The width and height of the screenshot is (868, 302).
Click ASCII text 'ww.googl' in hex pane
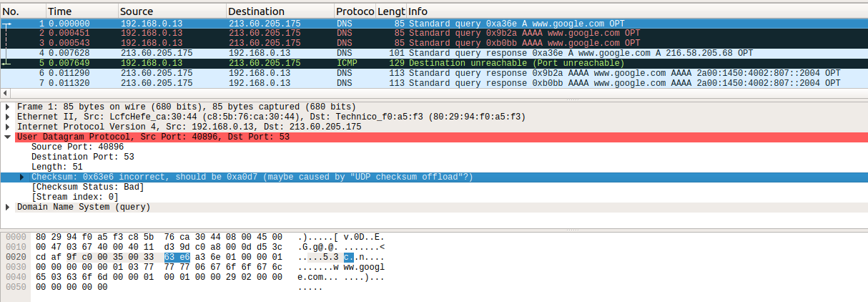pos(364,267)
